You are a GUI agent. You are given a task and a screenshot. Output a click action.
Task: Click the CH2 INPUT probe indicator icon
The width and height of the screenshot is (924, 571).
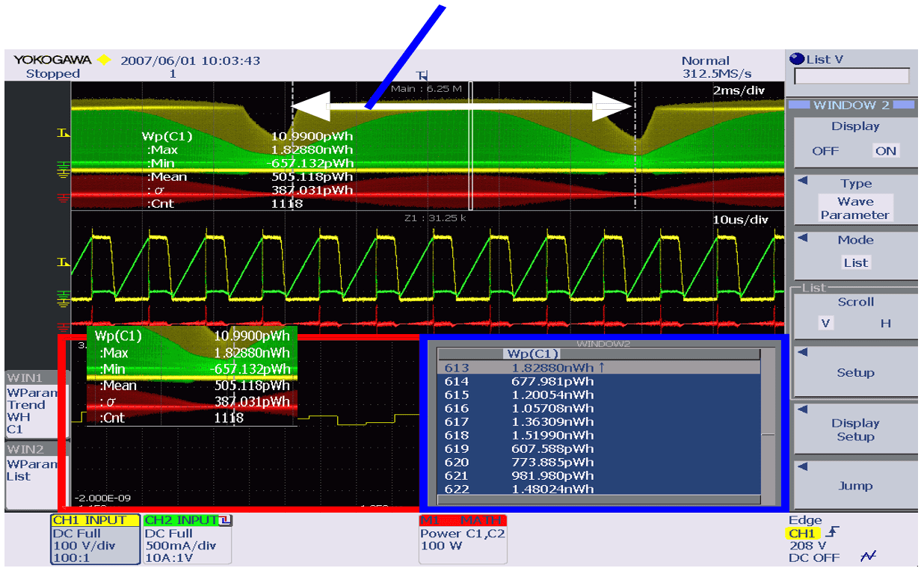click(227, 520)
